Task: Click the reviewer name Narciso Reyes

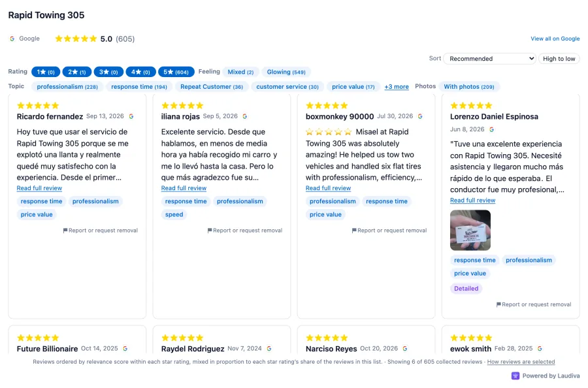Action: (x=331, y=349)
